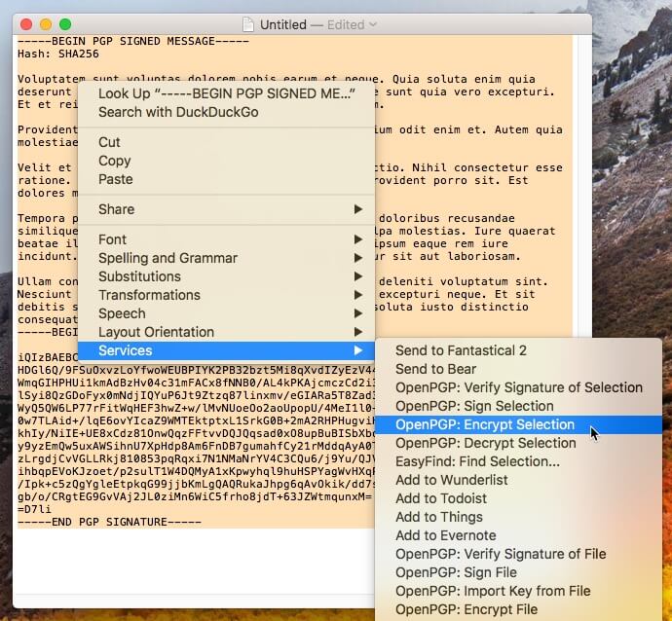Open the Edited title dropdown chevron

[373, 25]
